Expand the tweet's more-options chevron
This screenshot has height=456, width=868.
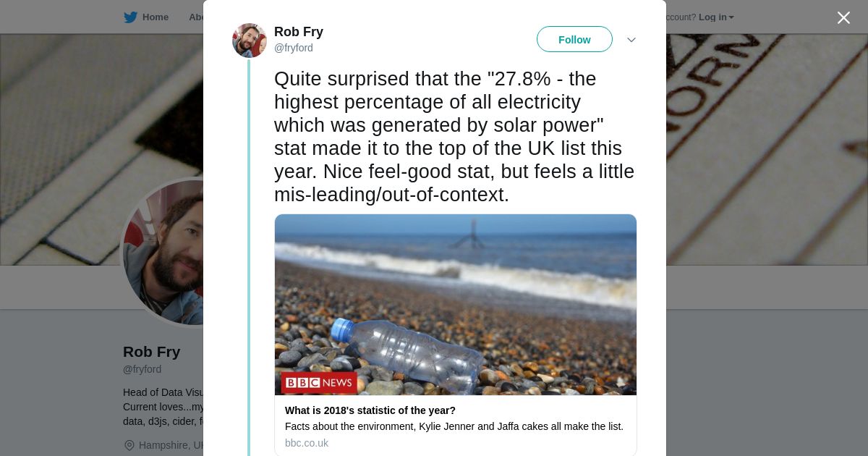[631, 40]
